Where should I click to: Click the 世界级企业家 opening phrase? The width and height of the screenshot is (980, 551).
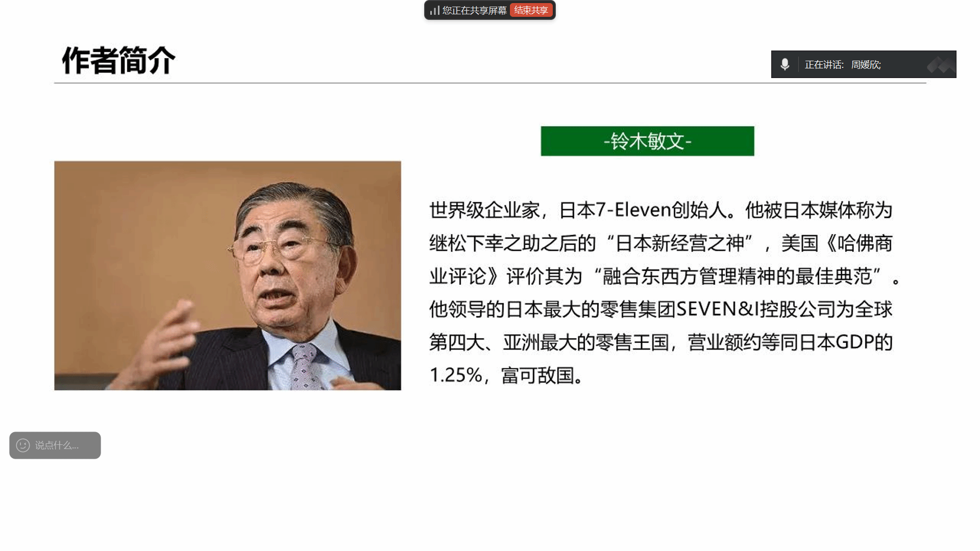[484, 210]
